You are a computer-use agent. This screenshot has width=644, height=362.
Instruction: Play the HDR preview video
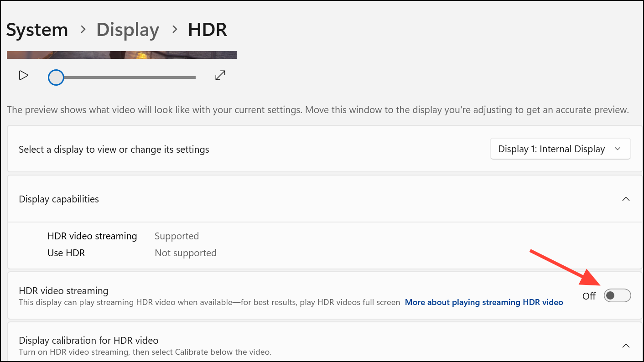click(x=23, y=76)
